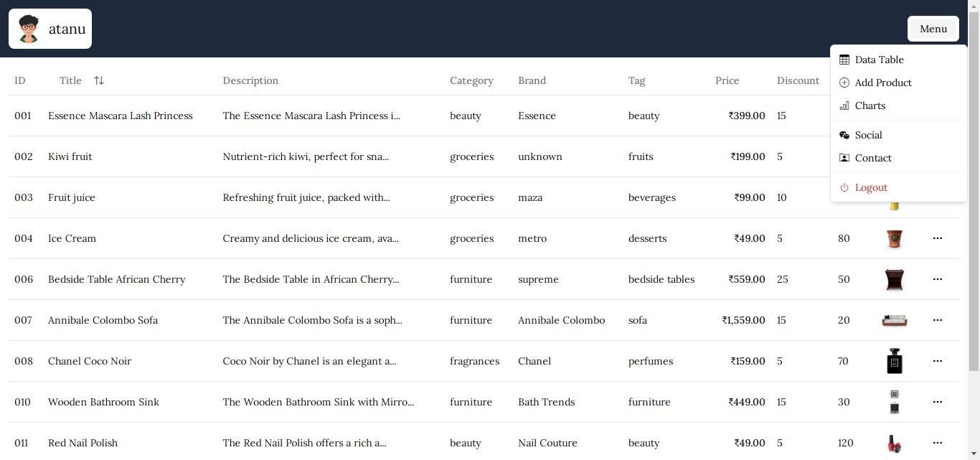Click the Data Table grid icon
This screenshot has width=980, height=460.
[844, 60]
